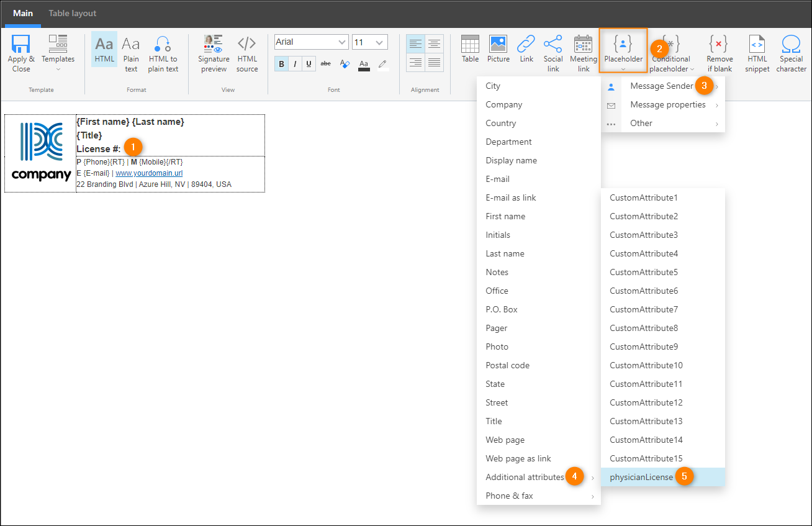Switch to the Table layout tab
Screen dimensions: 812x526
[x=73, y=13]
